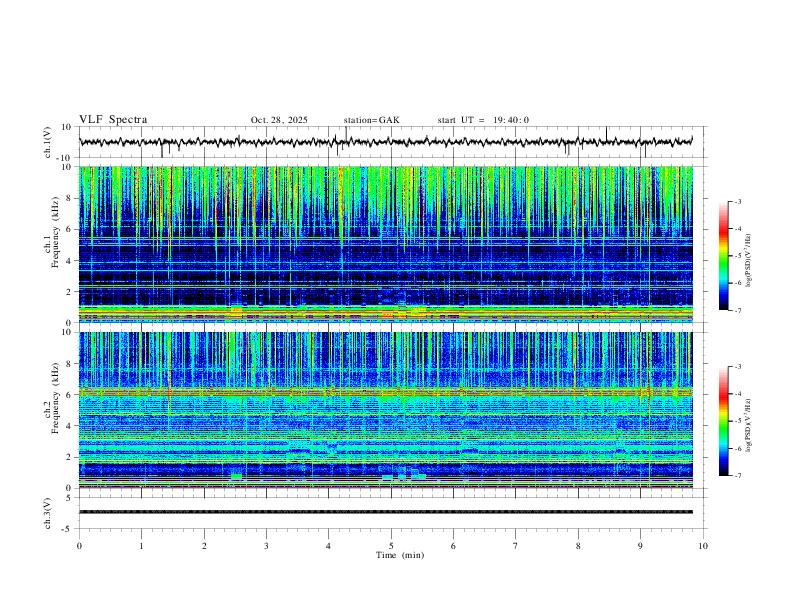Screen dimensions: 792x612
Task: Click the lower colorbar's log(PSD) label
Action: 748,425
